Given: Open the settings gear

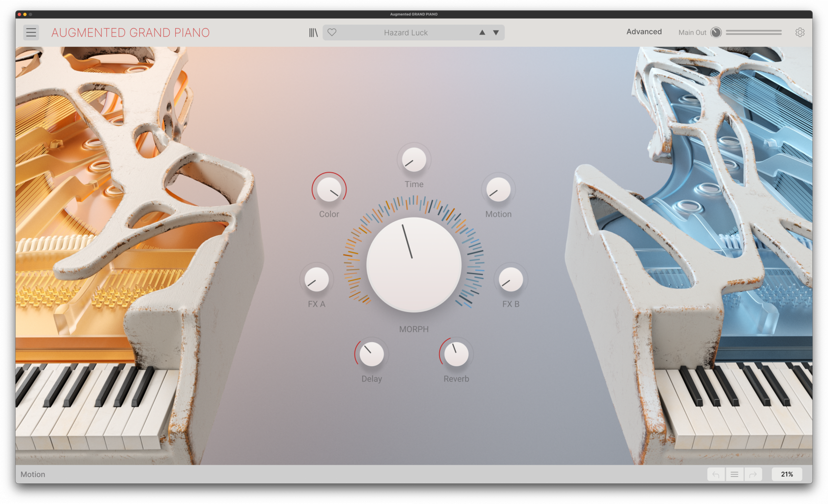Looking at the screenshot, I should 799,32.
